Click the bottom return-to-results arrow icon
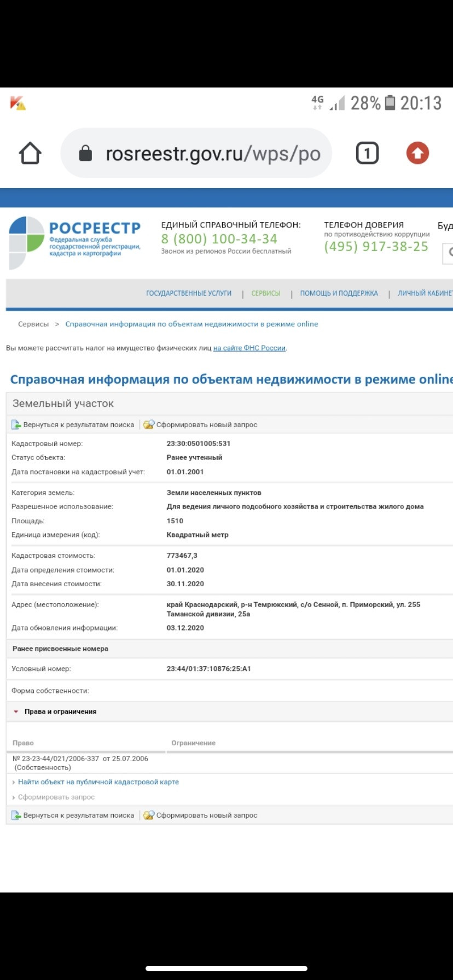This screenshot has width=453, height=980. (16, 815)
